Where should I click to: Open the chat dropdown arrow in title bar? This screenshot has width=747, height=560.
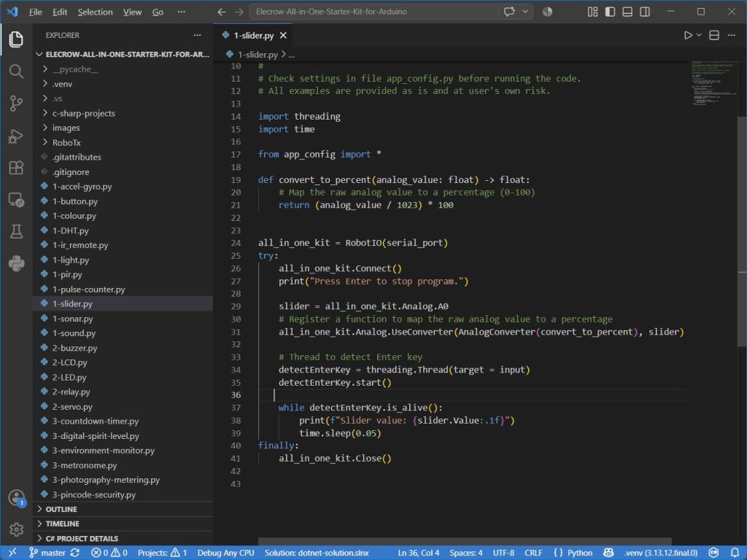click(525, 12)
